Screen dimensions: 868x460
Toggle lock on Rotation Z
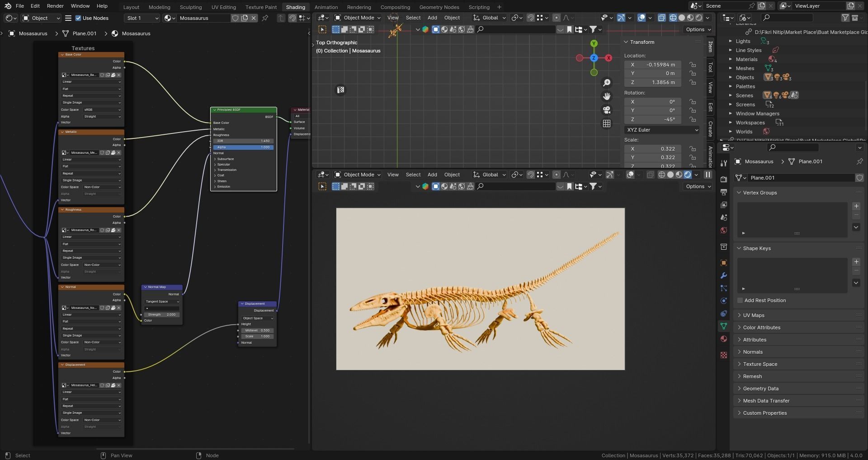tap(693, 119)
